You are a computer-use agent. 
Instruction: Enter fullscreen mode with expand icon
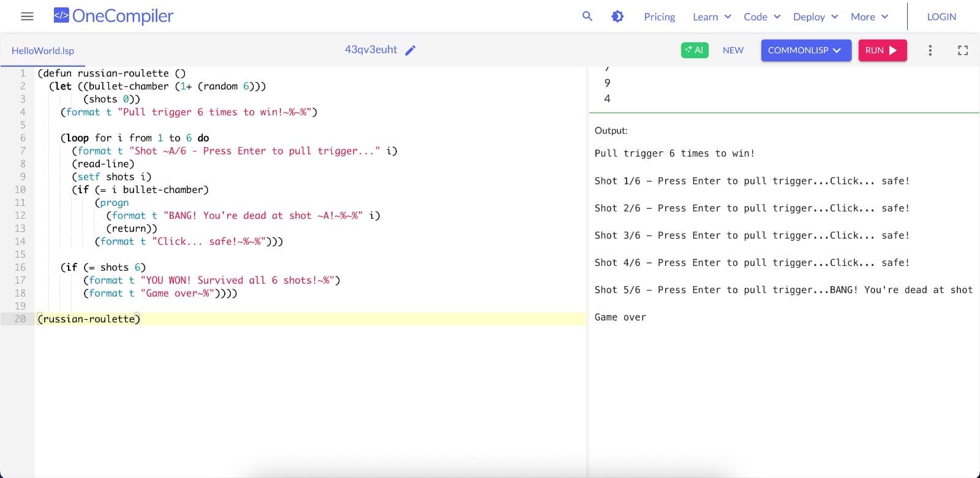tap(963, 50)
